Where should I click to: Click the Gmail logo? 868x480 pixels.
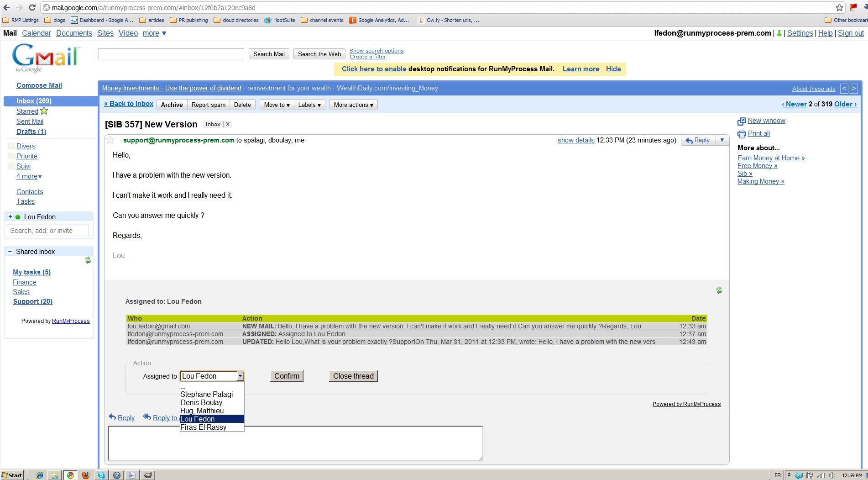point(46,58)
